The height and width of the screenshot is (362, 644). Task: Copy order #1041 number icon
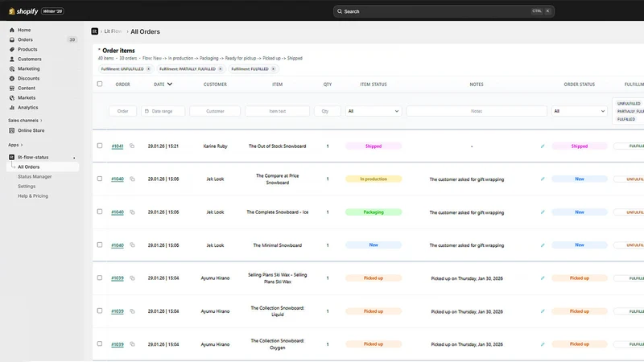(132, 146)
